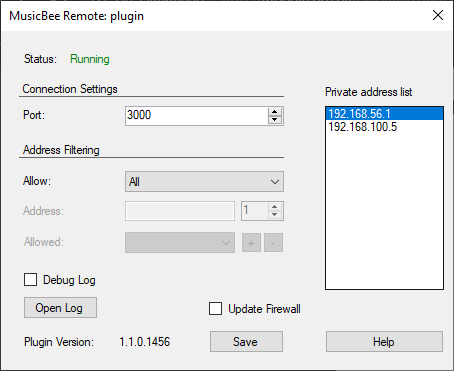Click the Private address list label
The width and height of the screenshot is (454, 371).
[x=368, y=92]
